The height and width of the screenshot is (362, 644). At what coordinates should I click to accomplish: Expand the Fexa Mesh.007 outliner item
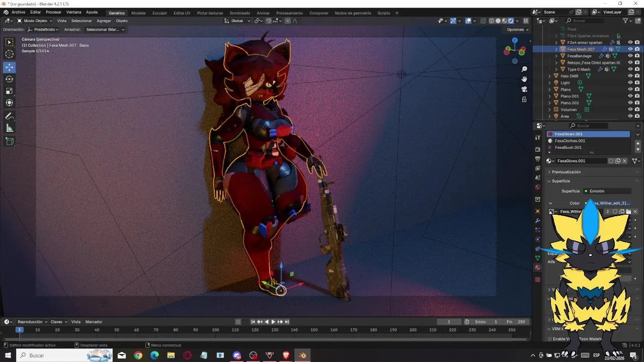556,49
